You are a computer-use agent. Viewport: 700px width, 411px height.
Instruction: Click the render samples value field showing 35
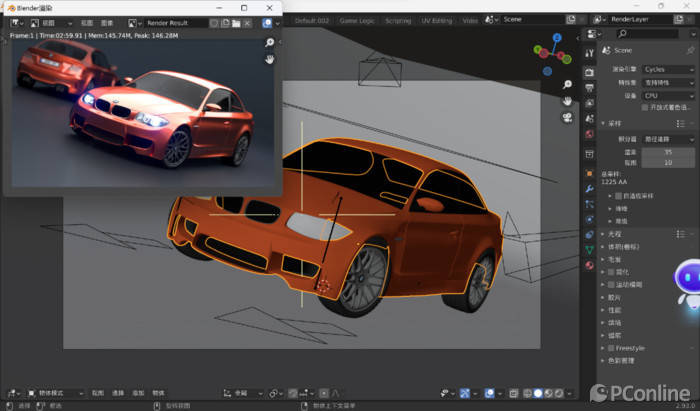click(668, 151)
